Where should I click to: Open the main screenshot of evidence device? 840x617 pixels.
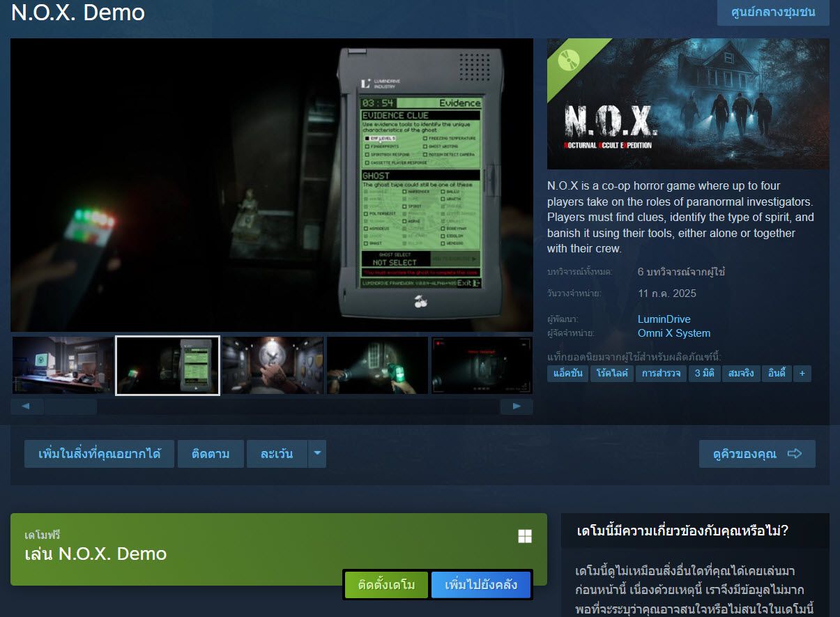(272, 185)
